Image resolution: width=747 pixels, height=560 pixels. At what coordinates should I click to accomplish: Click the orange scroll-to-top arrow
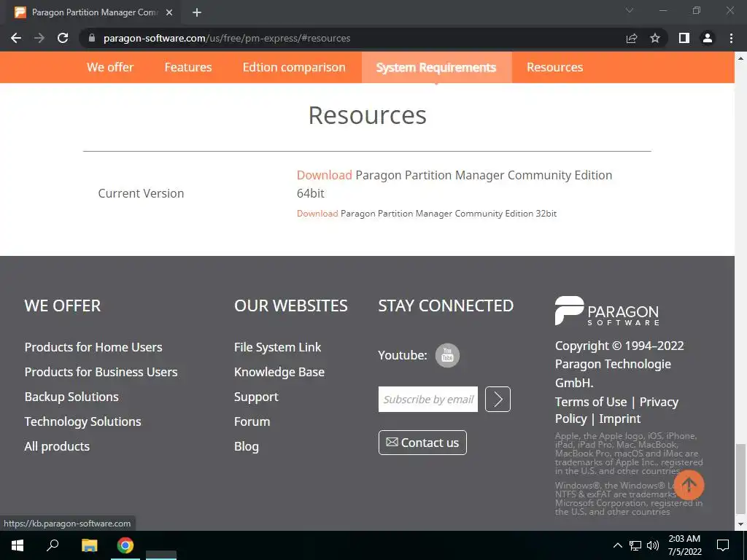pyautogui.click(x=689, y=485)
